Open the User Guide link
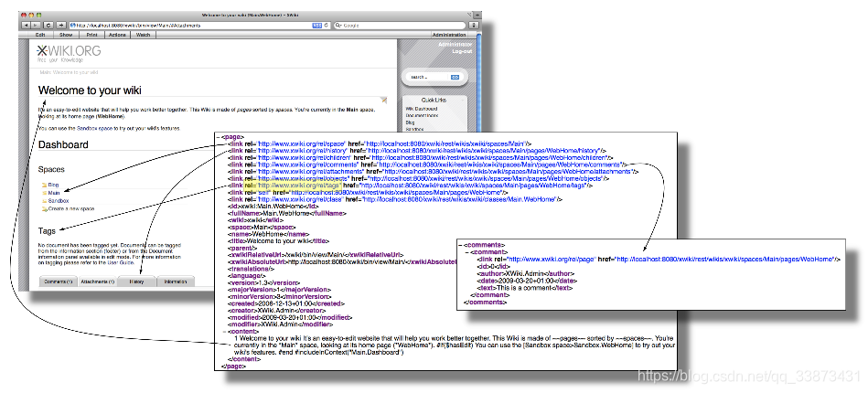The image size is (868, 393). tap(120, 263)
